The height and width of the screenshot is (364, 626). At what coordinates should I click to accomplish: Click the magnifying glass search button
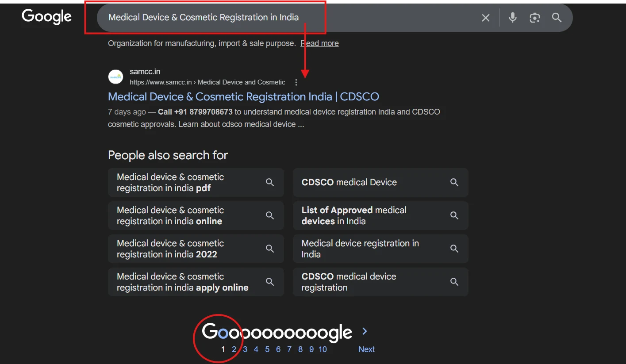click(x=557, y=18)
